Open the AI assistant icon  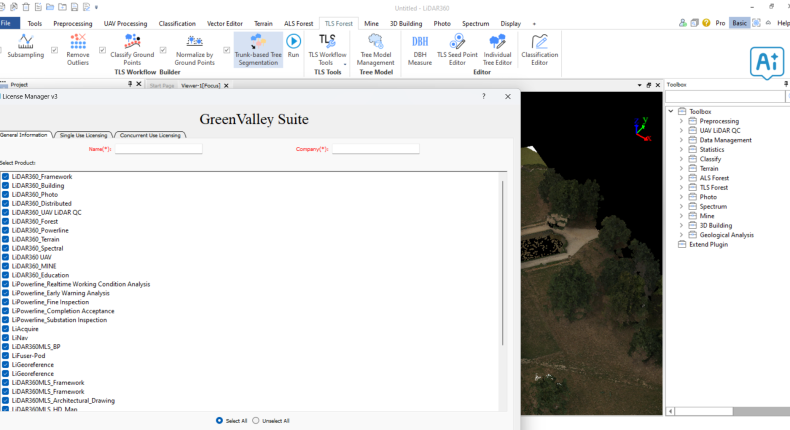[767, 63]
